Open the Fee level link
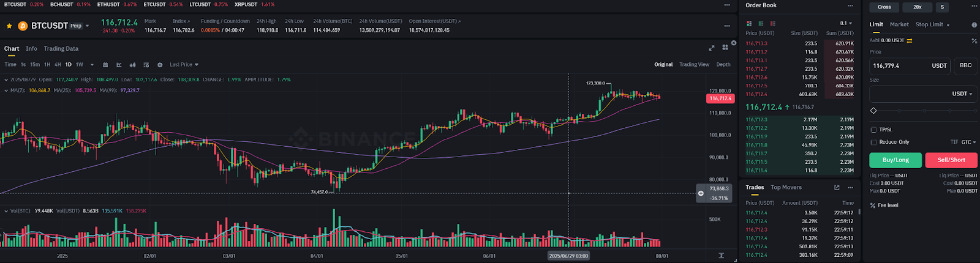 click(884, 205)
